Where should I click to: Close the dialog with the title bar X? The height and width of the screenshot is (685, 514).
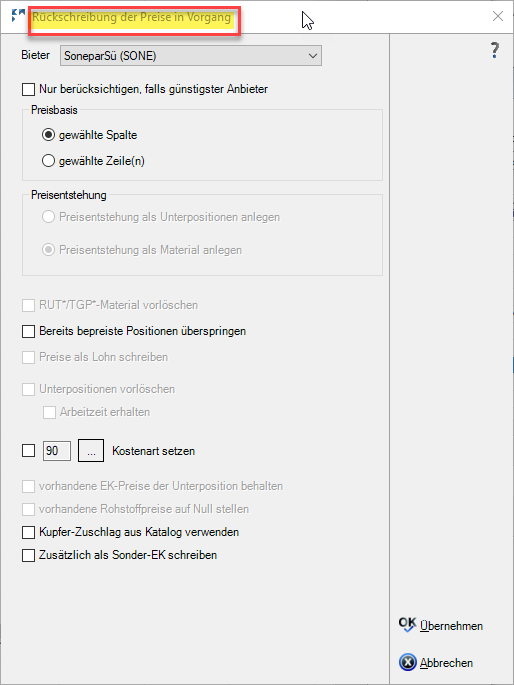(497, 17)
